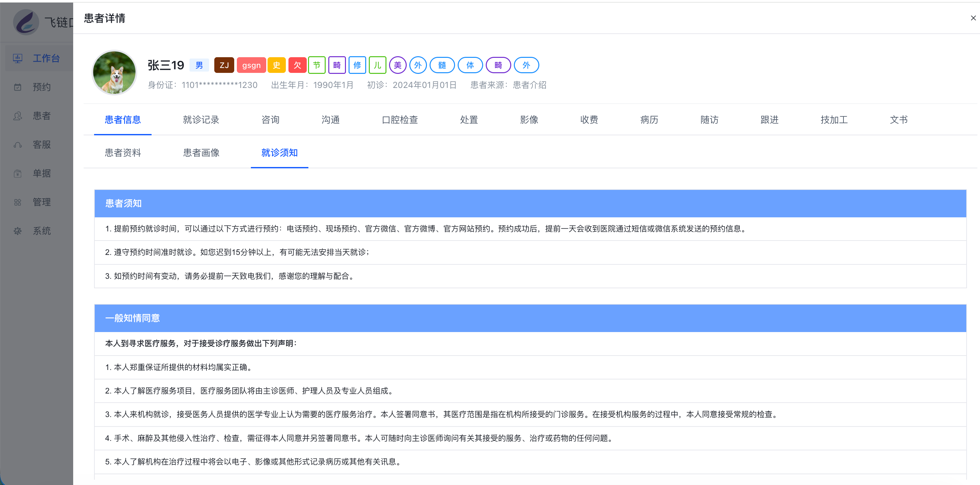The image size is (980, 485).
Task: Click the purple 美 round tag
Action: [x=398, y=65]
